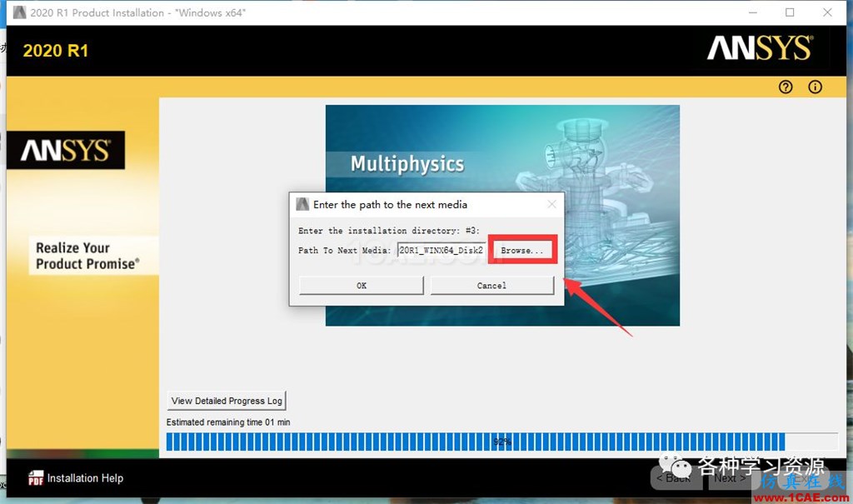Screen dimensions: 853x504
Task: Click the installation progress bar
Action: 502,442
